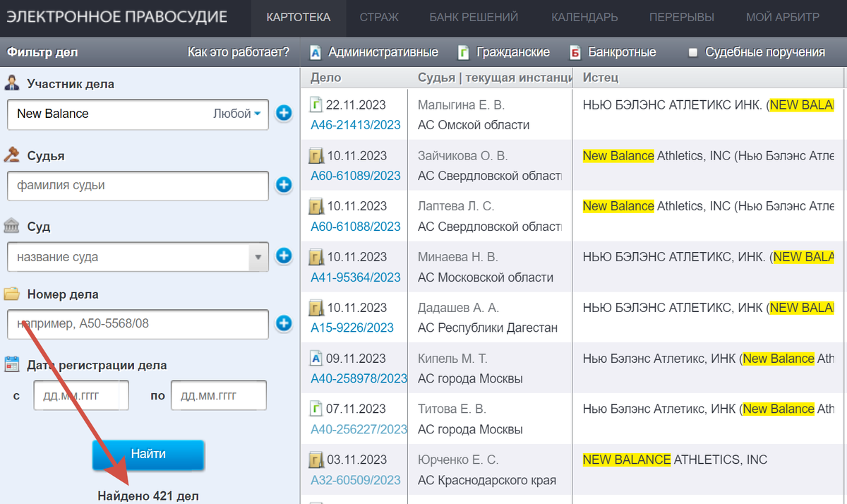Filter by Банкротные cases icon
The image size is (847, 504).
click(x=575, y=52)
